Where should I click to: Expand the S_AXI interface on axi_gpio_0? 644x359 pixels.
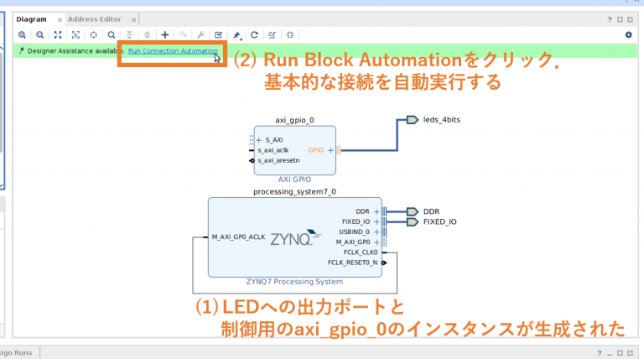(x=259, y=140)
